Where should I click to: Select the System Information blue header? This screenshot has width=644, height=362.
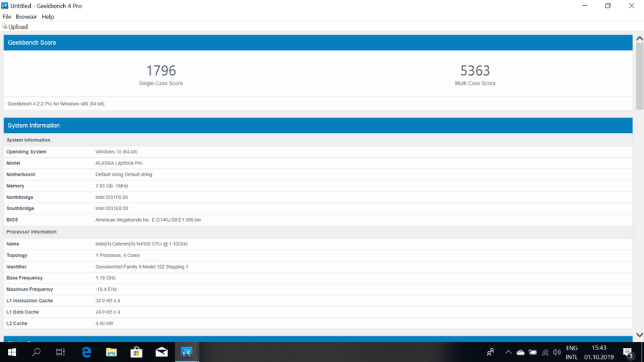pos(318,126)
